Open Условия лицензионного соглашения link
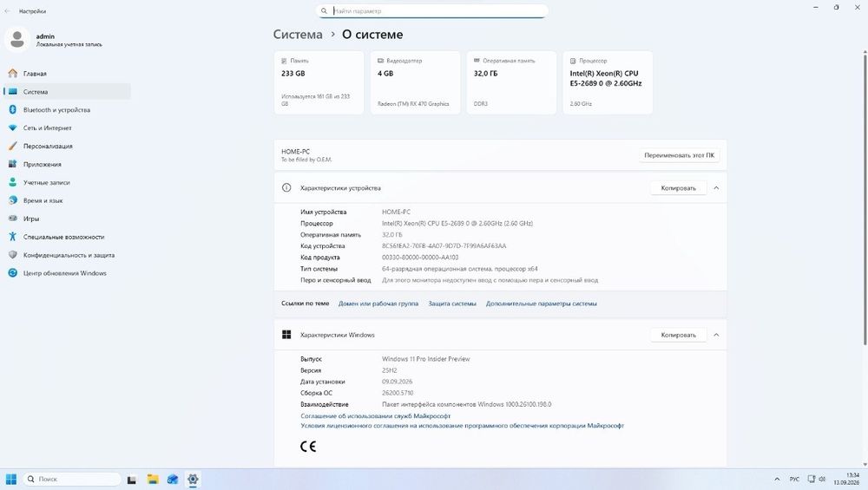Viewport: 868px width, 490px height. [x=463, y=426]
